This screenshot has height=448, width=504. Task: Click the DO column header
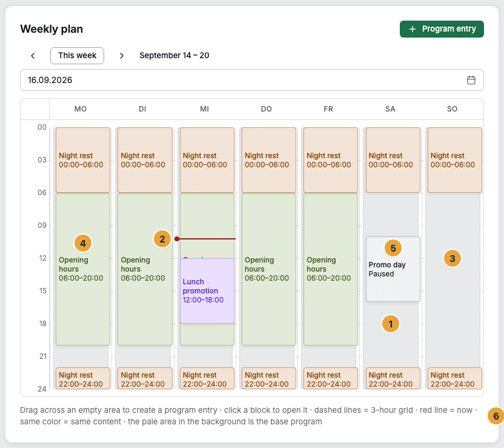pyautogui.click(x=267, y=109)
